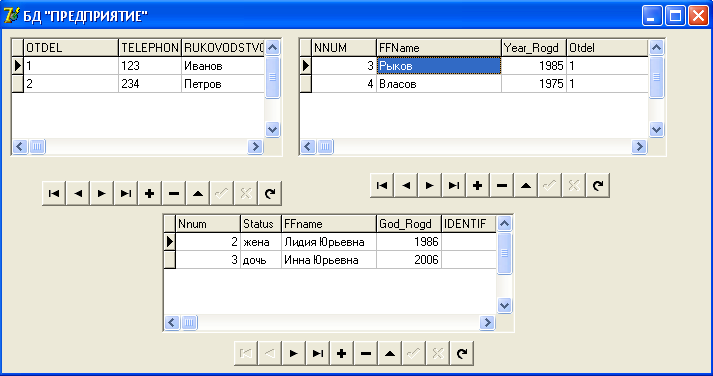Select the birth year cell 2006
Screen dimensions: 713x376
409,260
